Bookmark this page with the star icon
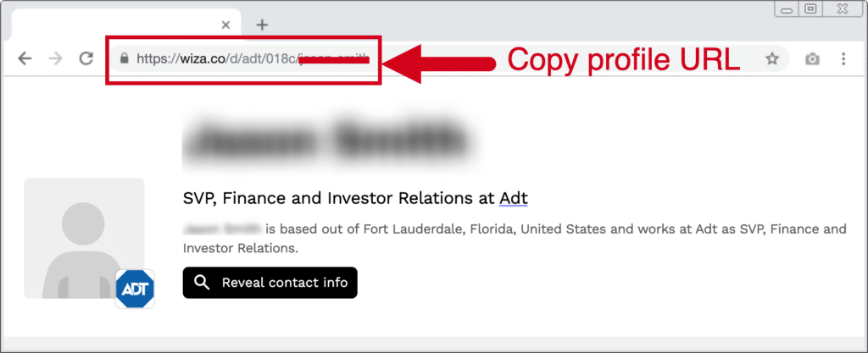This screenshot has width=868, height=353. [772, 58]
